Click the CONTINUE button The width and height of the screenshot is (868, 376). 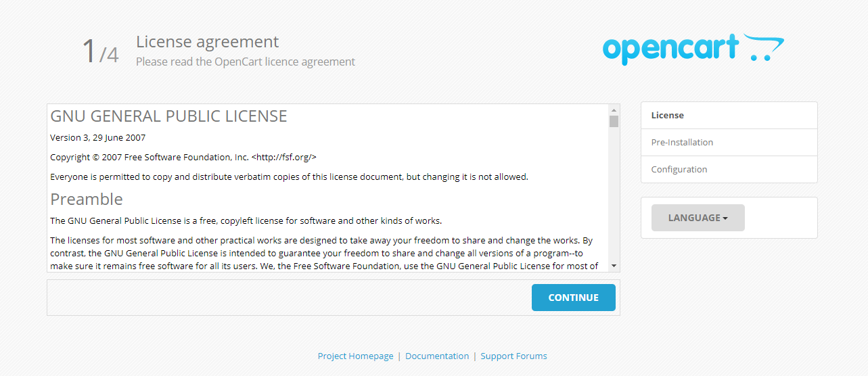click(x=573, y=298)
